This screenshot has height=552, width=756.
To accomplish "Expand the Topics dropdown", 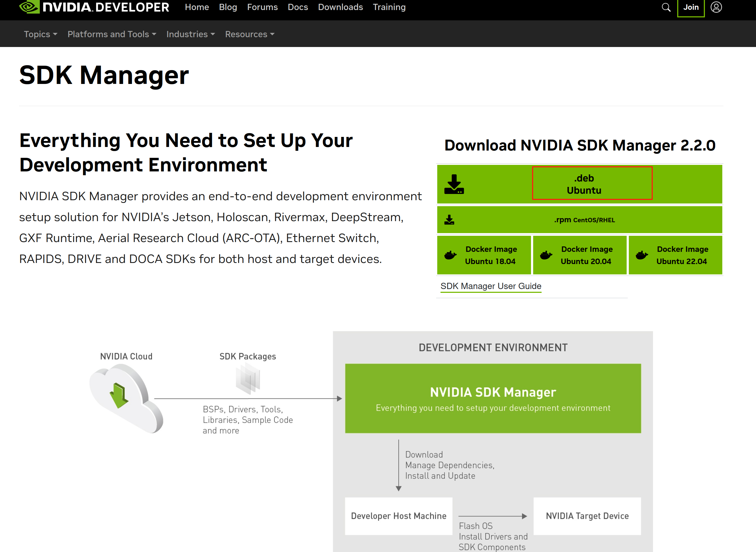I will click(40, 34).
